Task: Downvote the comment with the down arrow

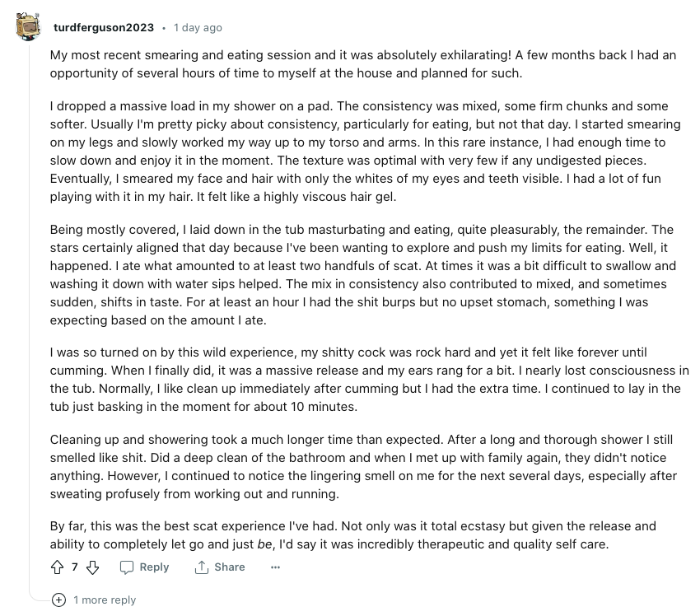Action: tap(92, 567)
